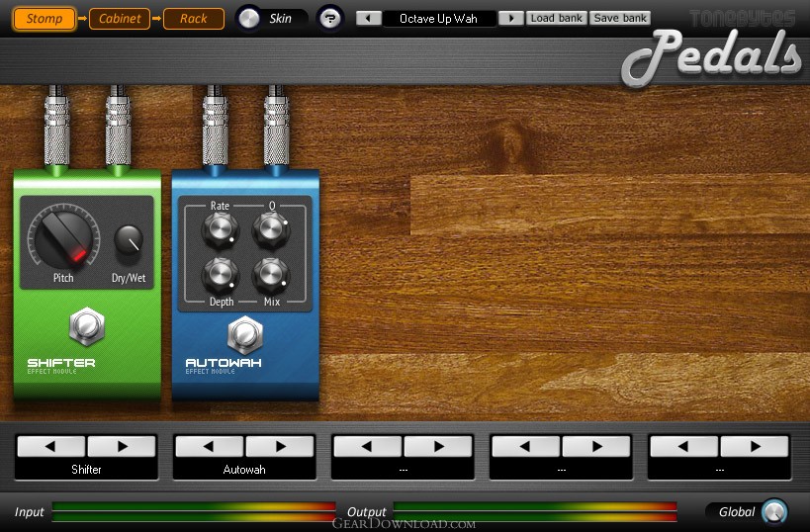810x532 pixels.
Task: Go to previous preset arrow
Action: point(368,19)
